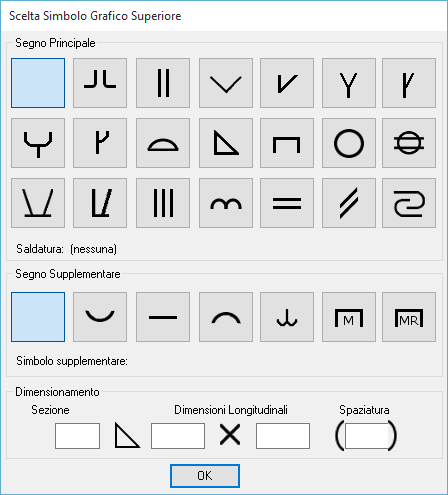
Task: Choose the three vertical lines symbol
Action: tap(163, 203)
